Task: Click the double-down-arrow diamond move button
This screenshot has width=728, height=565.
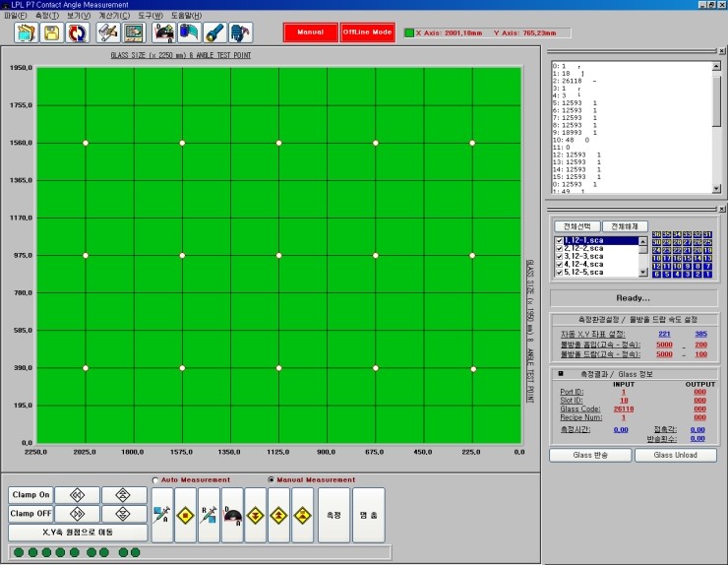Action: (x=124, y=514)
